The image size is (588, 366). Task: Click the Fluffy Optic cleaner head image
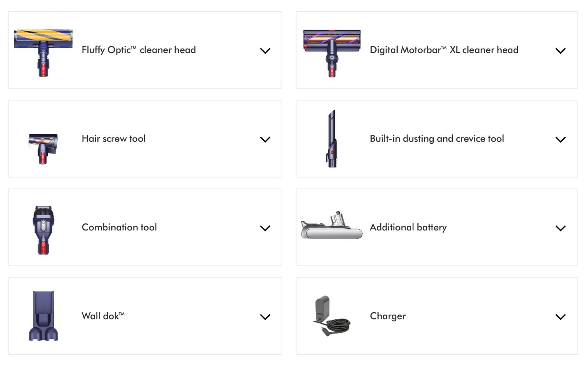tap(43, 52)
